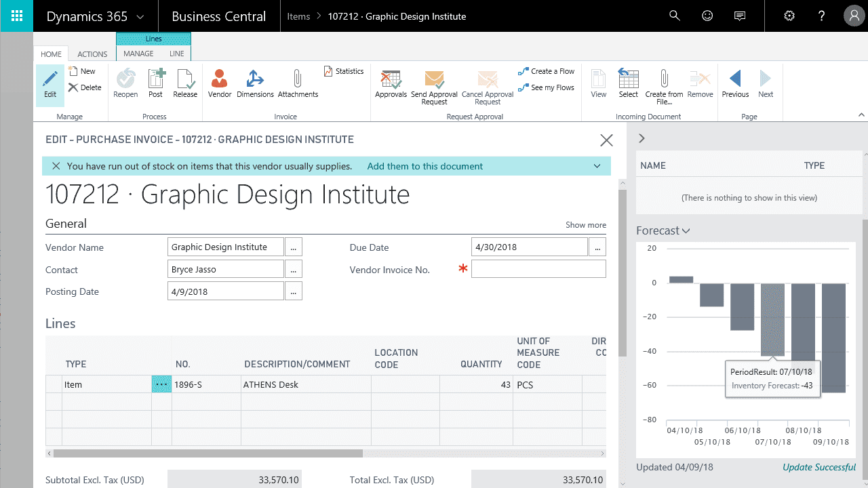The width and height of the screenshot is (868, 488).
Task: Click item number 1896-S cell
Action: click(x=206, y=384)
